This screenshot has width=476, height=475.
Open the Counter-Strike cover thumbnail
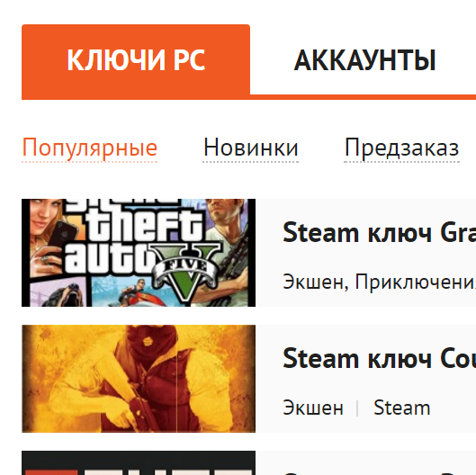(x=139, y=379)
